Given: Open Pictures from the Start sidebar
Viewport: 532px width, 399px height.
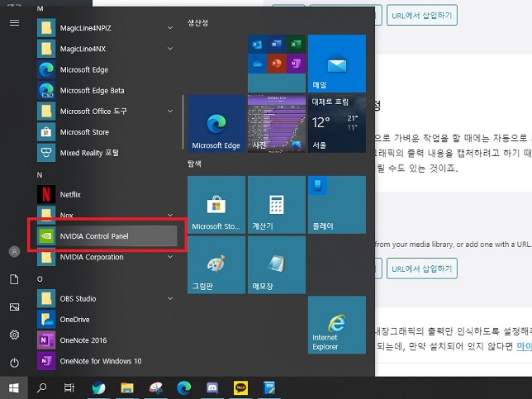Looking at the screenshot, I should pyautogui.click(x=14, y=307).
